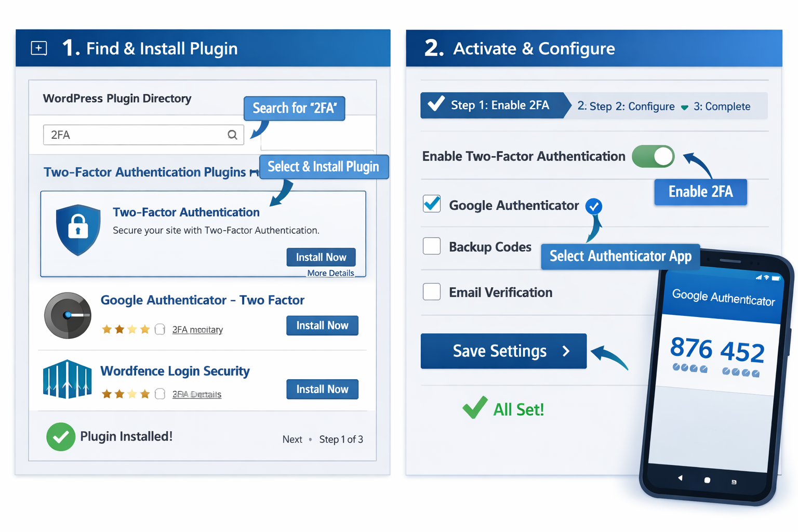Image resolution: width=798 pixels, height=532 pixels.
Task: Check the Backup Codes checkbox
Action: [431, 246]
